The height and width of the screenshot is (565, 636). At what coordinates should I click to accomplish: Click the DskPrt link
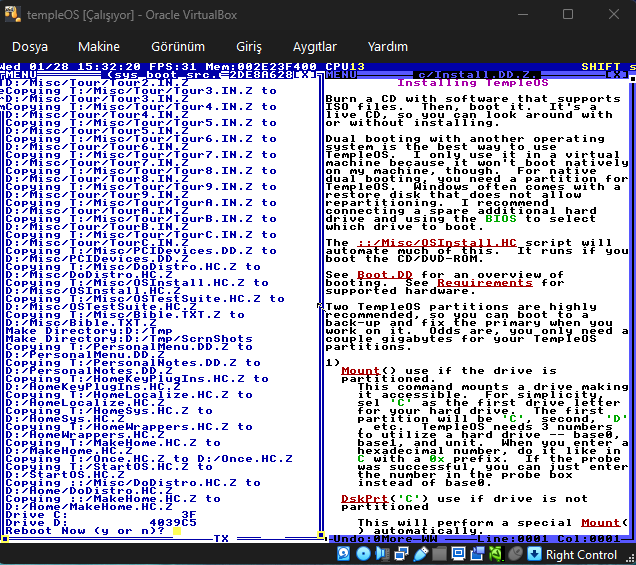click(365, 499)
